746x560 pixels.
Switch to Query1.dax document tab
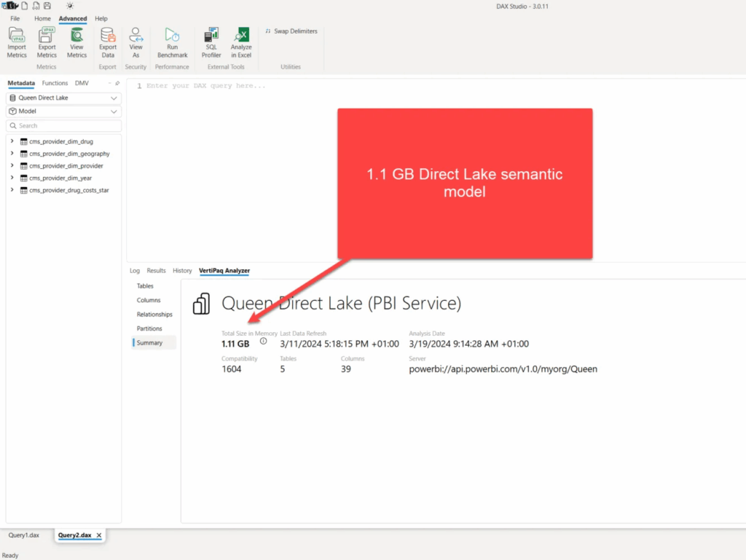[24, 535]
